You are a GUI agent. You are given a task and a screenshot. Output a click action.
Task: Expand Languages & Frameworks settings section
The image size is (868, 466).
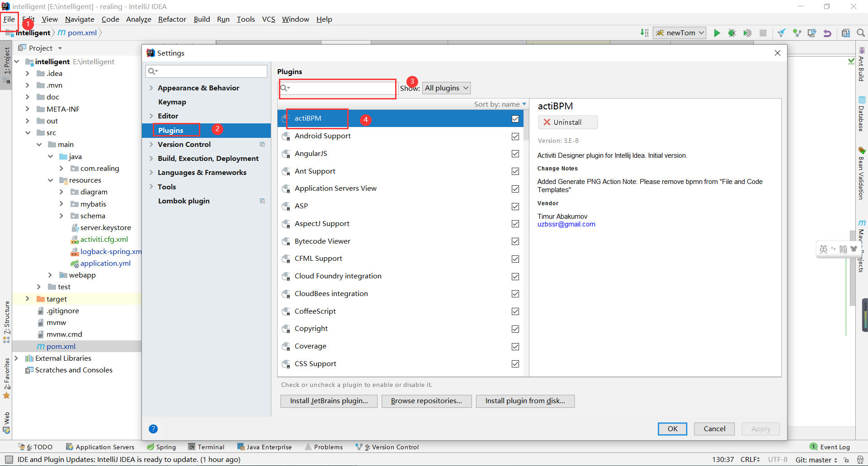151,173
